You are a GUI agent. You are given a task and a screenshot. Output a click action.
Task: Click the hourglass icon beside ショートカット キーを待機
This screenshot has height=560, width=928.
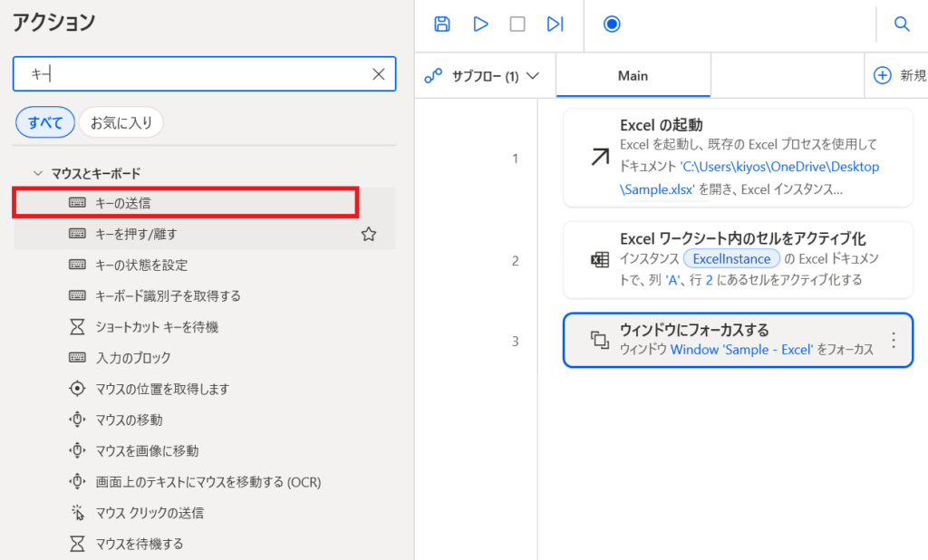(x=77, y=327)
